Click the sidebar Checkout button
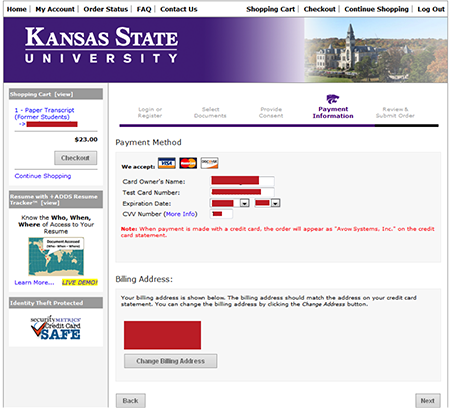The image size is (450, 408). click(x=76, y=158)
